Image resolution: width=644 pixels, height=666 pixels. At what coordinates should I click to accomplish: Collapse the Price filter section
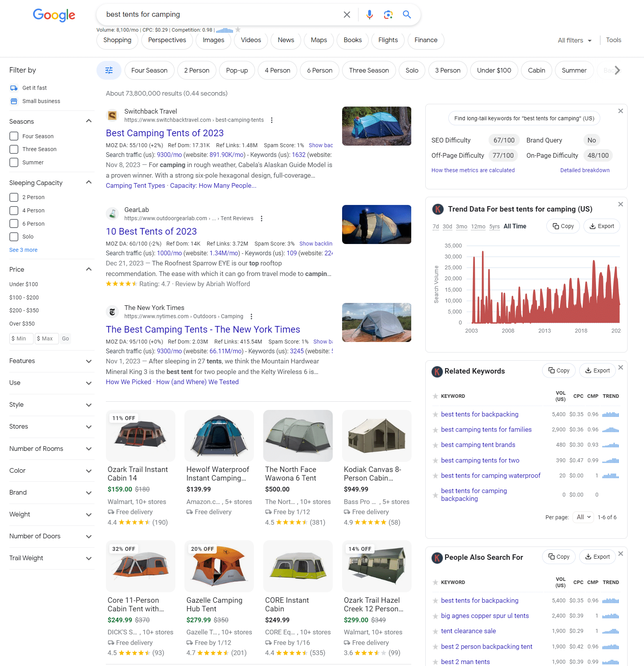click(x=89, y=269)
